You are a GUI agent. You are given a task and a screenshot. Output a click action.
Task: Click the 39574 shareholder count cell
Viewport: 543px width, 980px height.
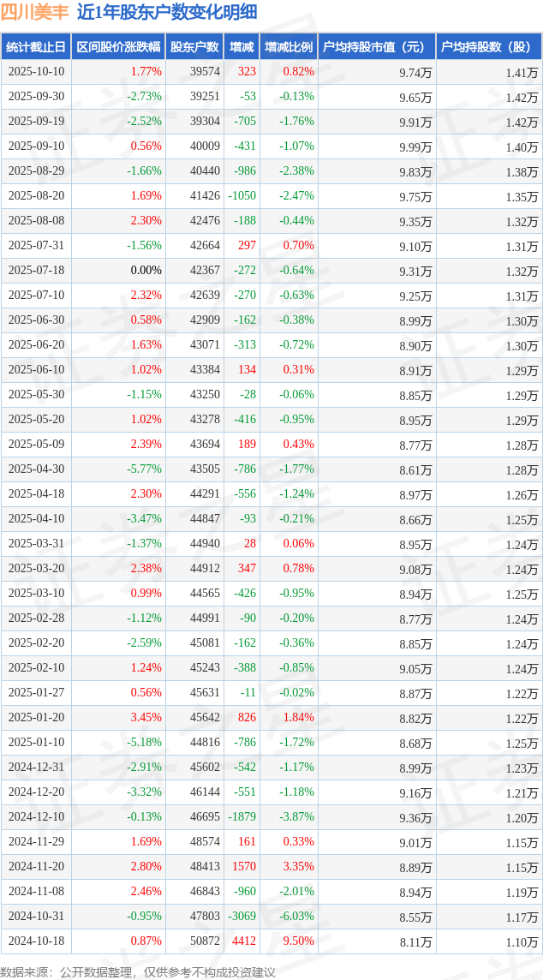[205, 72]
